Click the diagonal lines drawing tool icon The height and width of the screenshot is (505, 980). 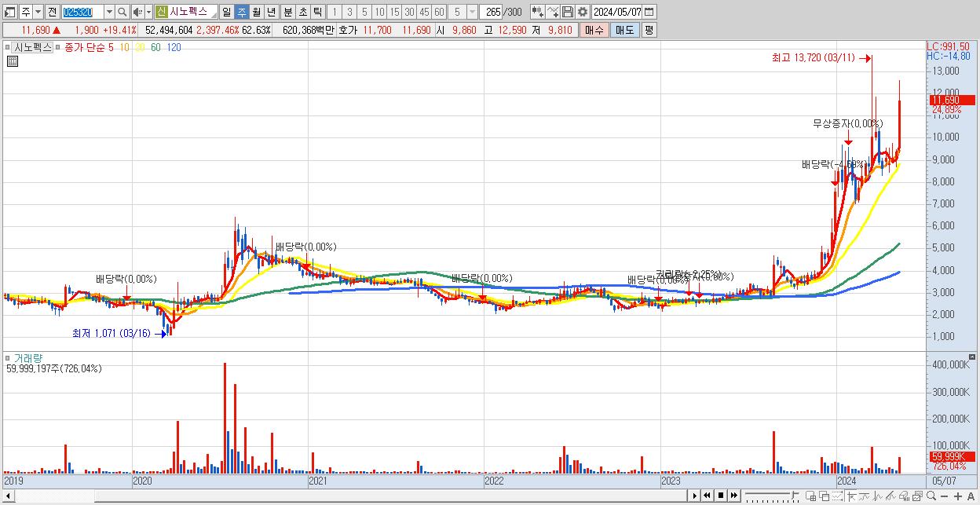coord(891,496)
